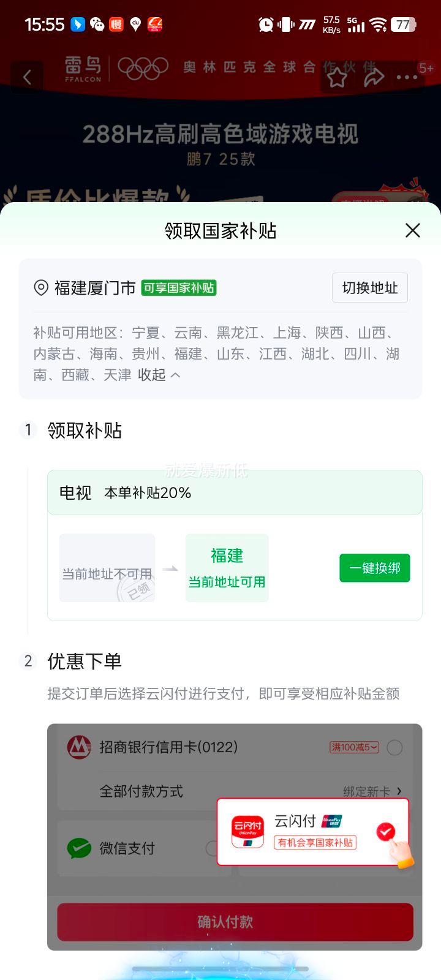This screenshot has height=980, width=441.
Task: Tap the location pin icon
Action: 41,288
